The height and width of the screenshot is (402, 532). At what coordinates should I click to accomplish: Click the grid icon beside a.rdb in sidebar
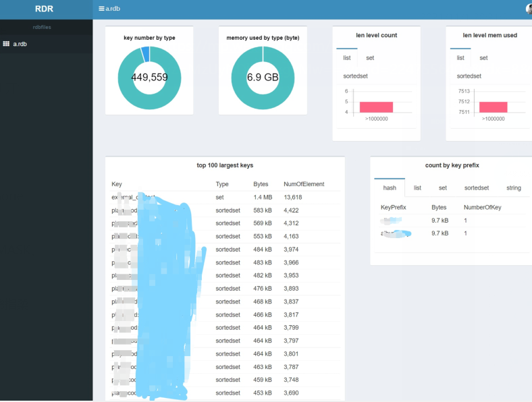(x=6, y=44)
